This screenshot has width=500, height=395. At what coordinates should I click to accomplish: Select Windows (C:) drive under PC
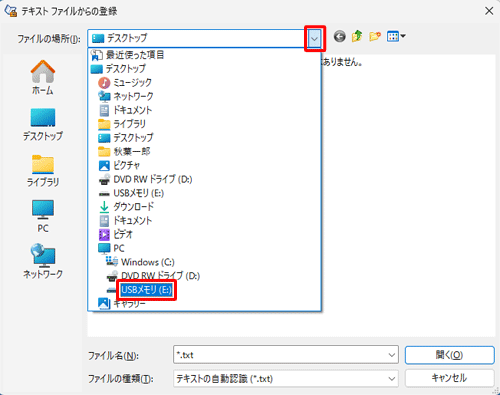(x=205, y=262)
